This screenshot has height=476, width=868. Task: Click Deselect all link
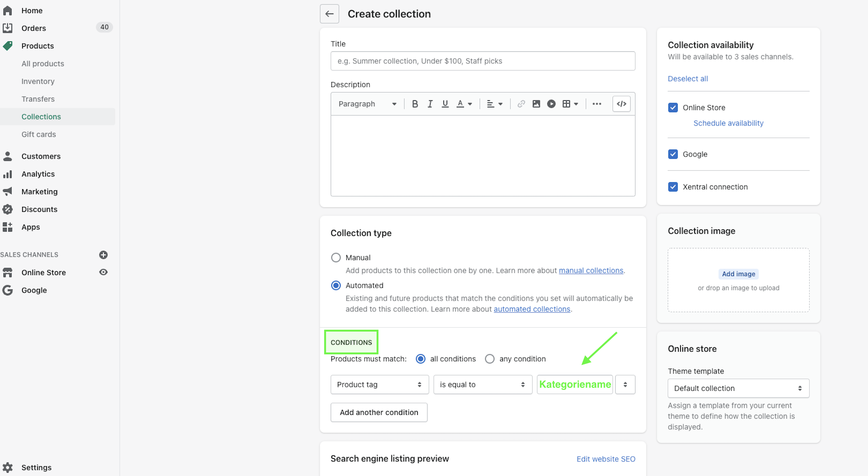pyautogui.click(x=688, y=79)
